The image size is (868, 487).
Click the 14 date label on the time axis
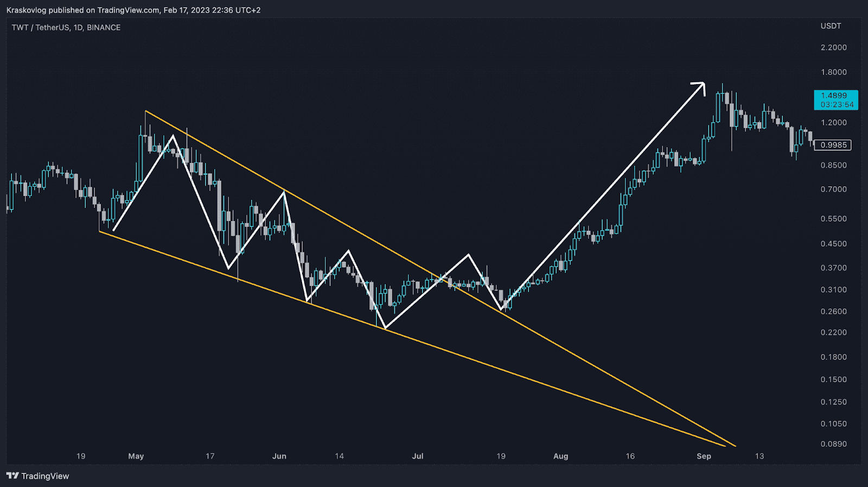point(340,457)
